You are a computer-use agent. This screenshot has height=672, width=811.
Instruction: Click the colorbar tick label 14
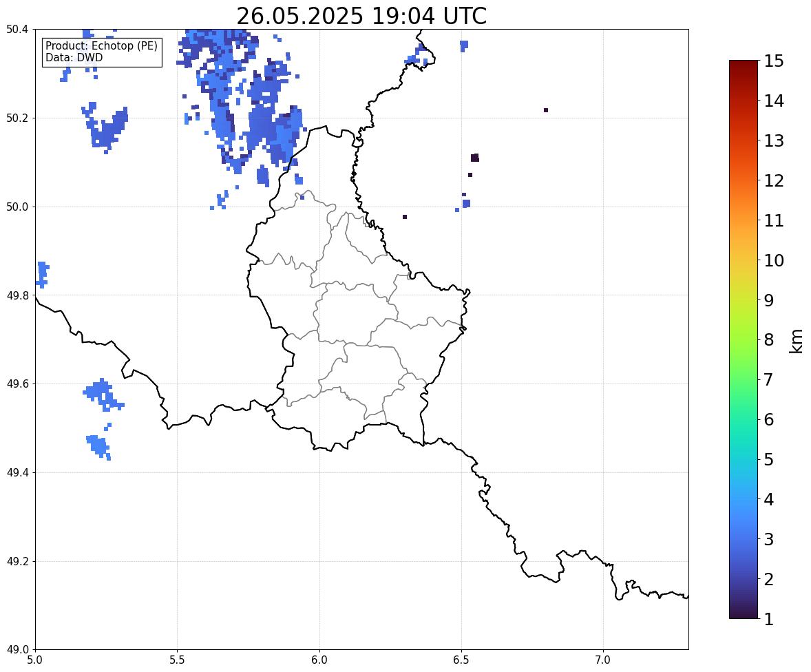click(x=774, y=101)
